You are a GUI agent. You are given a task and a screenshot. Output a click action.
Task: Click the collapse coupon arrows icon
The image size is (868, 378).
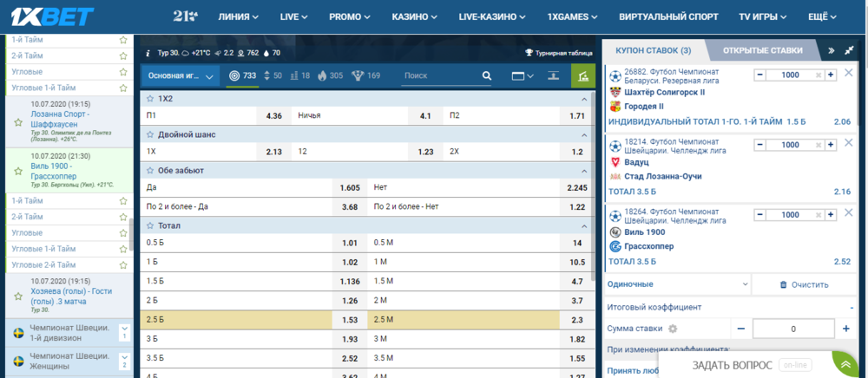coord(850,50)
